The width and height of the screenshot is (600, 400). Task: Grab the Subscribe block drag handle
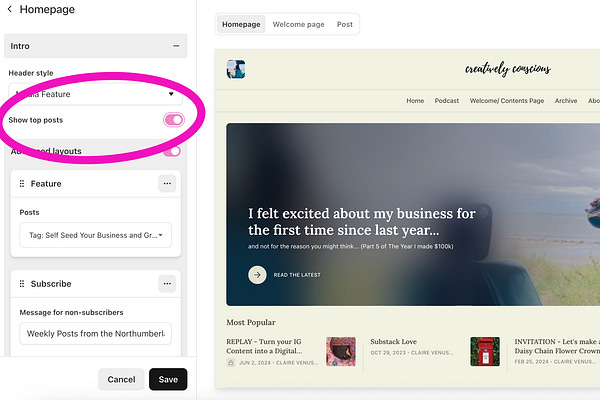tap(22, 284)
